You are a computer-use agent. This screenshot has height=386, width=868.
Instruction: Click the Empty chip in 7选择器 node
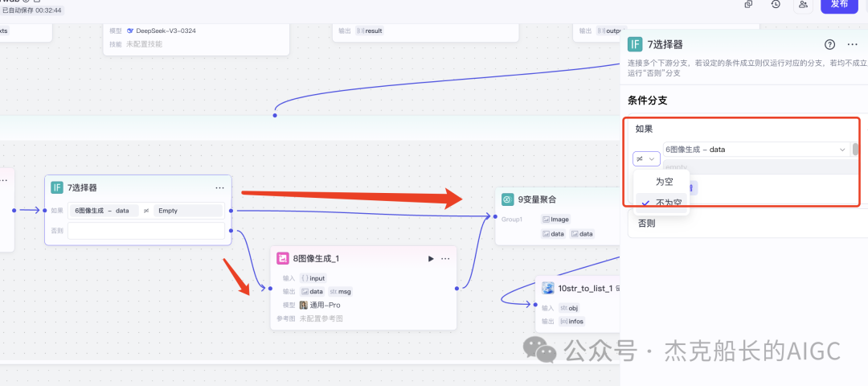[188, 211]
